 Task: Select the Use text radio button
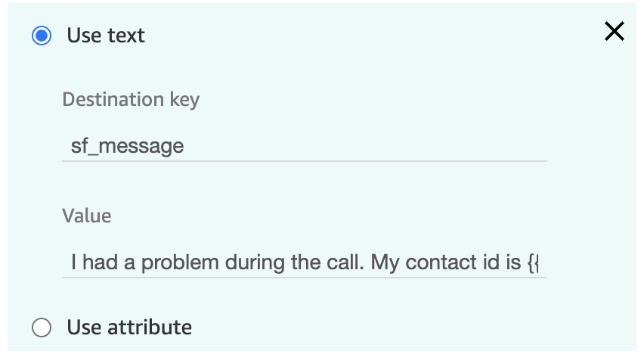coord(42,36)
